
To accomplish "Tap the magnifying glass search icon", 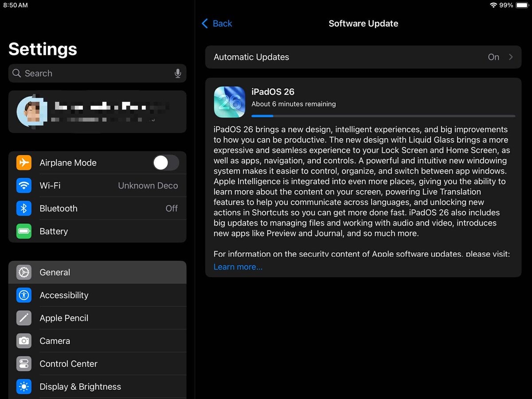I will tap(17, 73).
